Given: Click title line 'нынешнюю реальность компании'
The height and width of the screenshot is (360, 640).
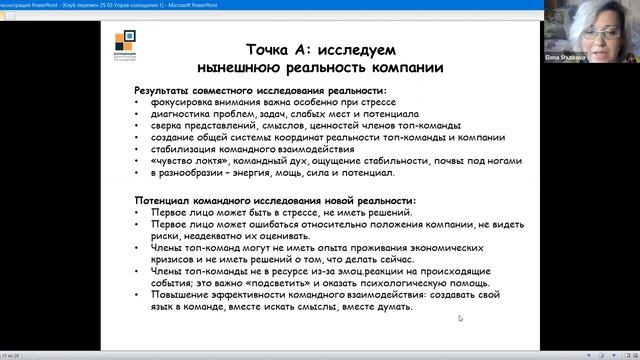Looking at the screenshot, I should tap(320, 67).
